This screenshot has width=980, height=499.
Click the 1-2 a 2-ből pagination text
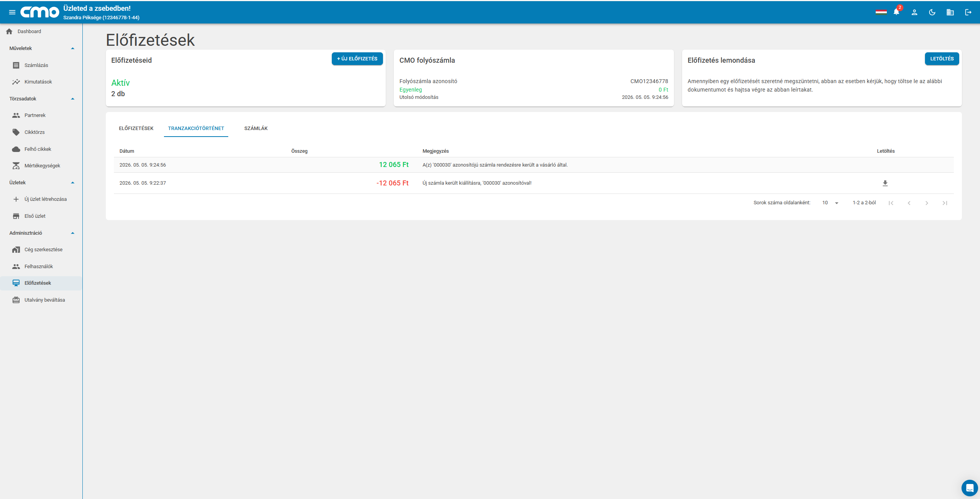864,203
